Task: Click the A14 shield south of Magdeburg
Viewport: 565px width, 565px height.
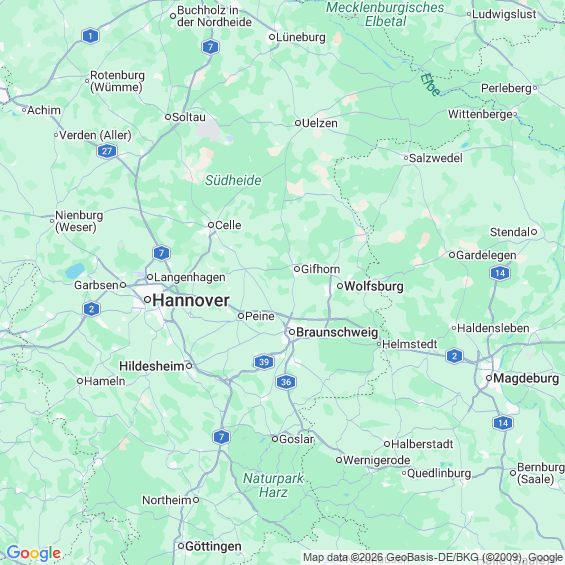Action: [503, 423]
